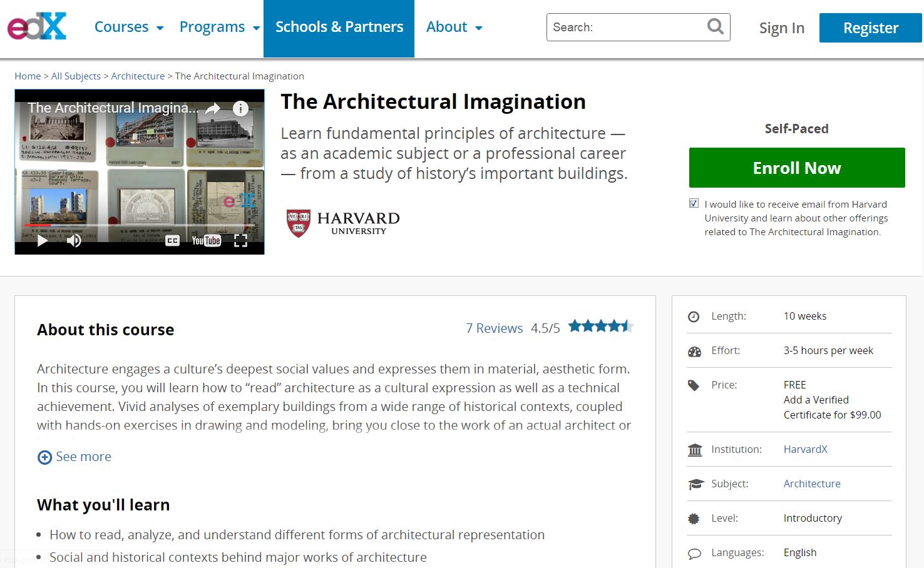This screenshot has height=568, width=924.
Task: Play the course video
Action: [42, 241]
